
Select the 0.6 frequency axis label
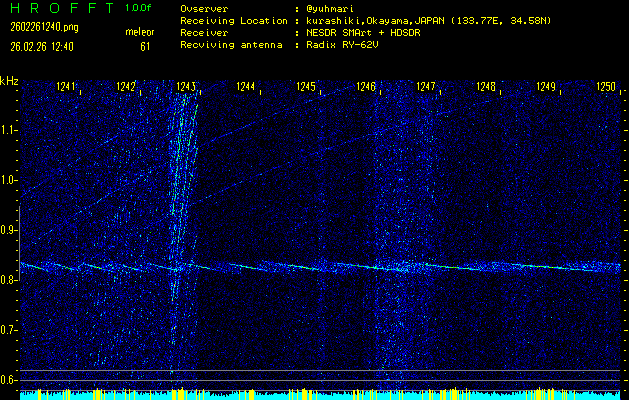(x=9, y=380)
